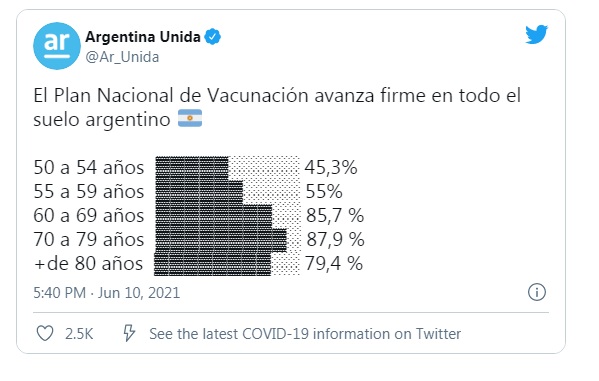Open the Argentina Unida profile avatar

[57, 46]
